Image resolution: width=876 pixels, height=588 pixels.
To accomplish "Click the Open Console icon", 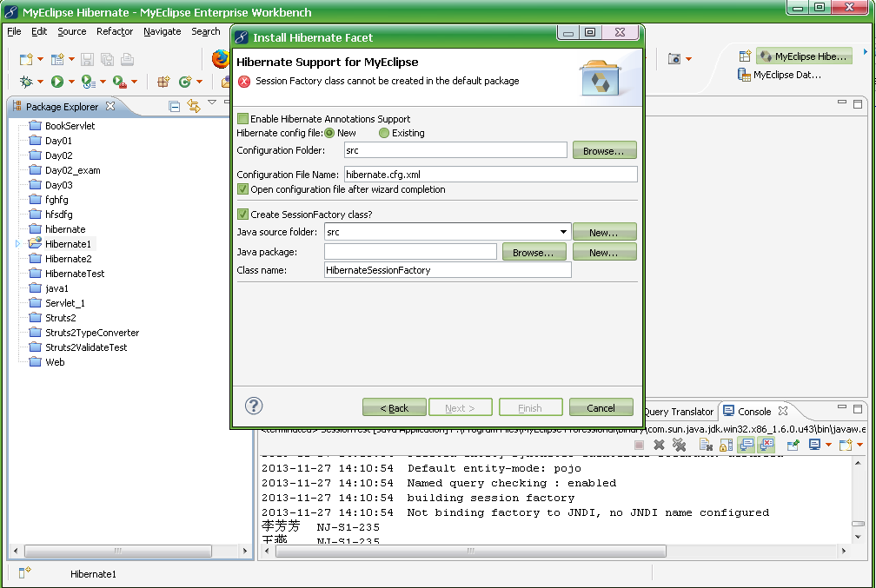I will [x=846, y=445].
